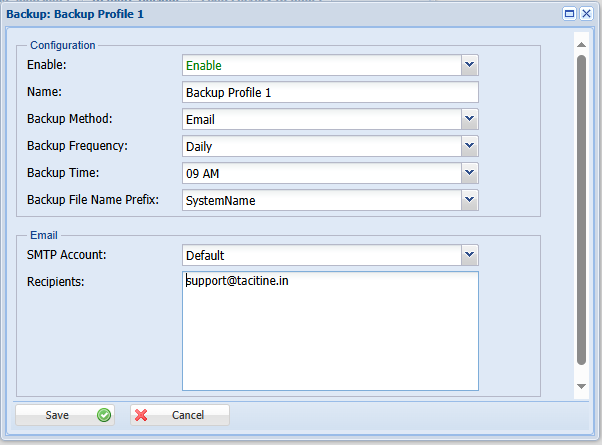Viewport: 602px width, 445px height.
Task: Expand Backup File Name Prefix dropdown
Action: tap(470, 200)
